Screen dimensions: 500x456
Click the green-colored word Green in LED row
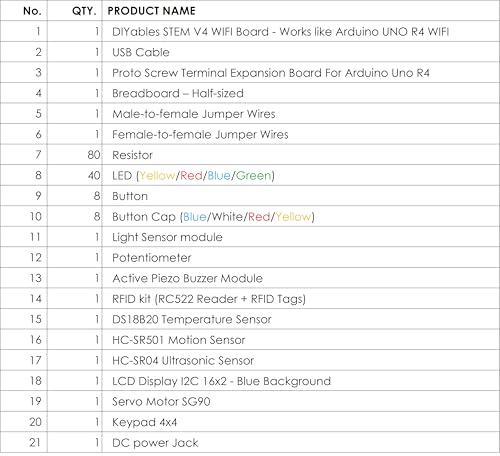(x=253, y=176)
